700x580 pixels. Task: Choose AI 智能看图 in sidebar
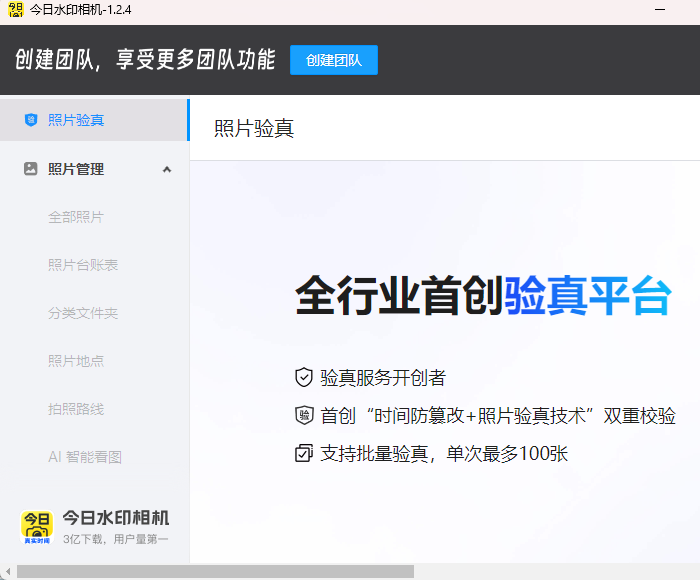(85, 457)
